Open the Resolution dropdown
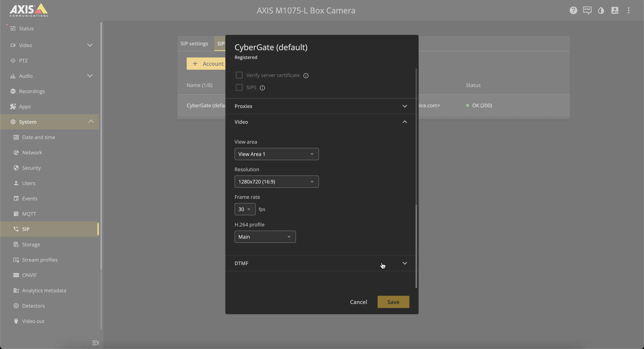The image size is (644, 349). coord(277,181)
